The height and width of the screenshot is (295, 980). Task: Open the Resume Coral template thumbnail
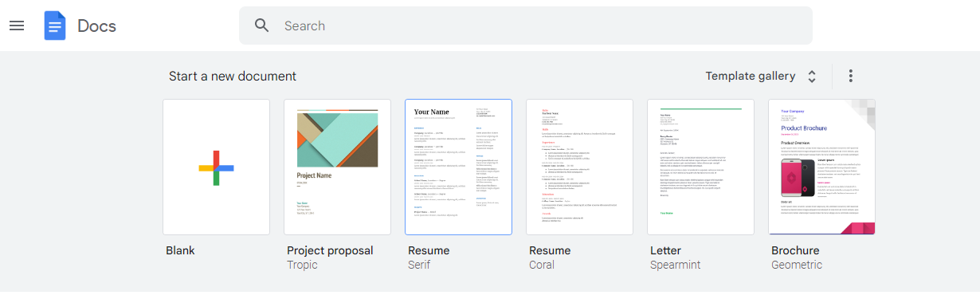(579, 167)
